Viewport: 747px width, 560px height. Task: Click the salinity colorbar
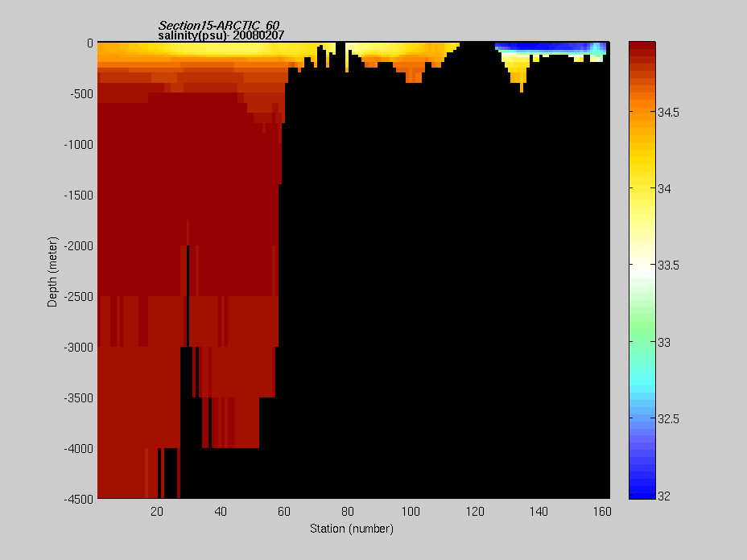[642, 270]
